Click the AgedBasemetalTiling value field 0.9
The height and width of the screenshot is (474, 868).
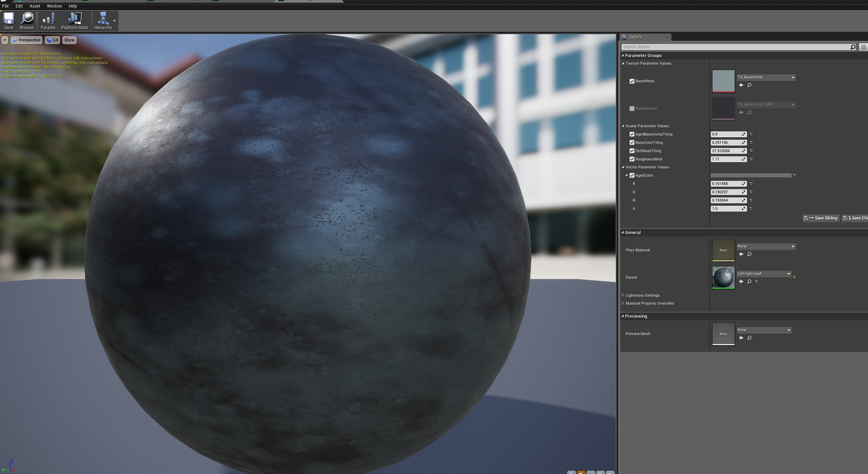point(728,134)
